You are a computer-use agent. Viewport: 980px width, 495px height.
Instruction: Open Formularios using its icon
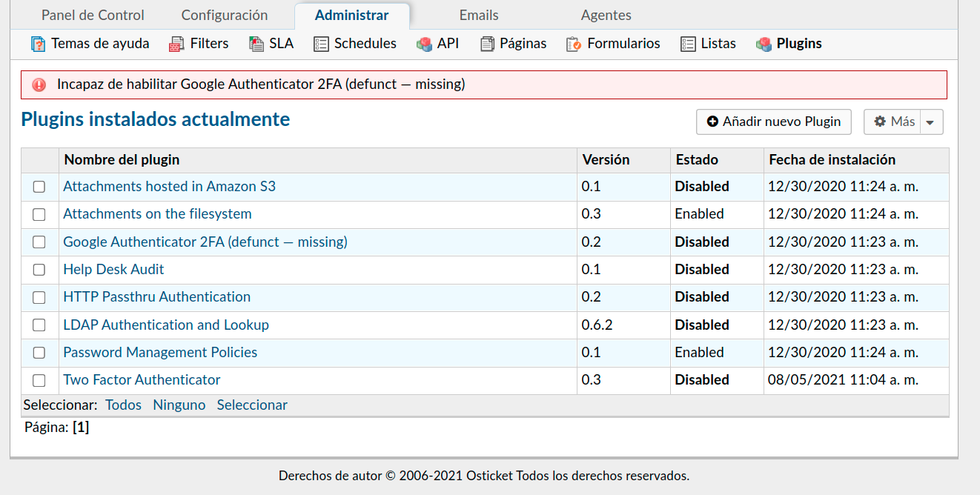click(574, 44)
